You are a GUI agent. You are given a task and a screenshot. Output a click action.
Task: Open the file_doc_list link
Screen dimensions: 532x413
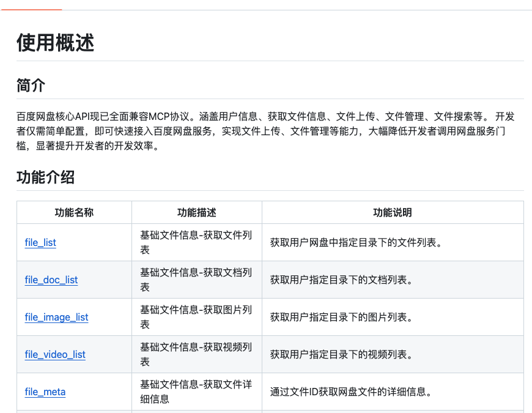[x=51, y=280]
